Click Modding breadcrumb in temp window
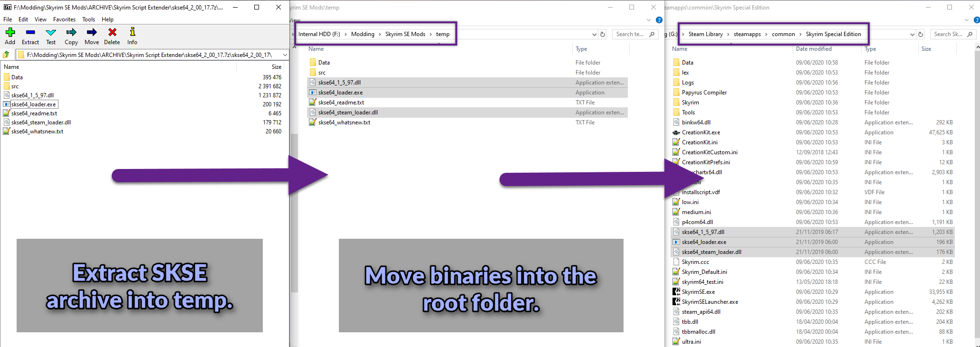Screen dimensions: 980x347 (x=363, y=34)
